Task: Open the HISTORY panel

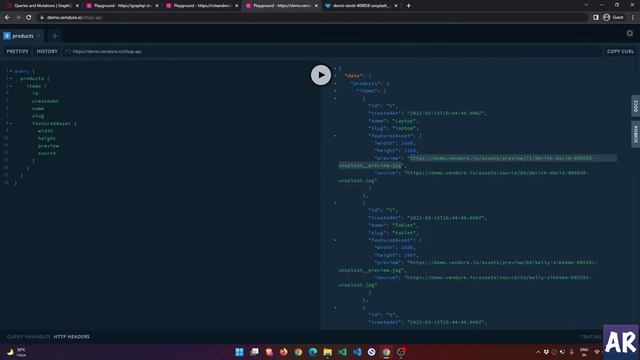Action: (47, 51)
